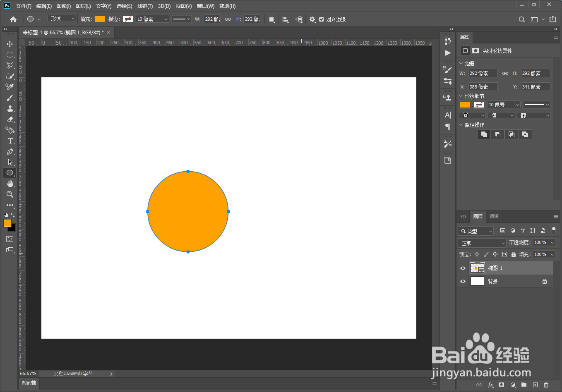Select the Type tool

coord(10,141)
